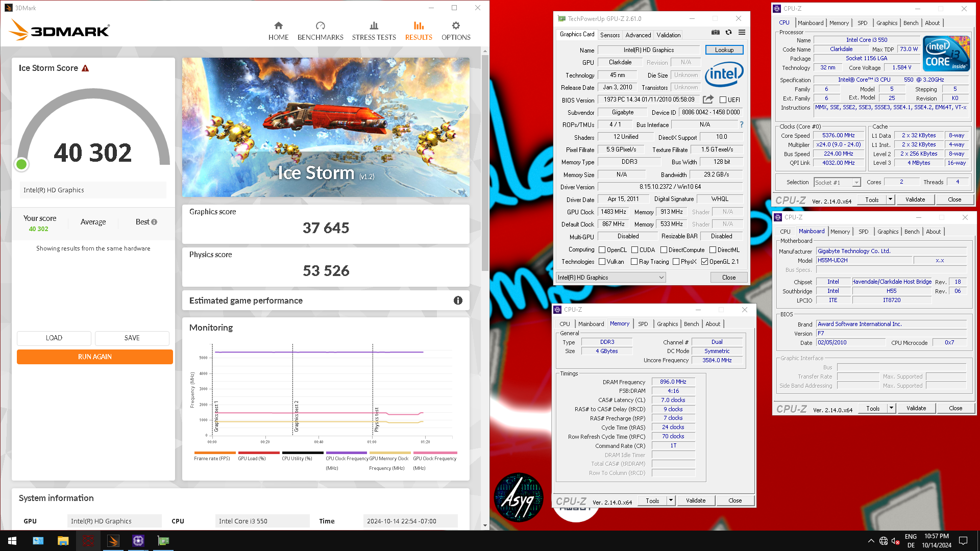Click CPU Clock Frequency purple legend swatch
This screenshot has height=551, width=980.
pyautogui.click(x=346, y=453)
